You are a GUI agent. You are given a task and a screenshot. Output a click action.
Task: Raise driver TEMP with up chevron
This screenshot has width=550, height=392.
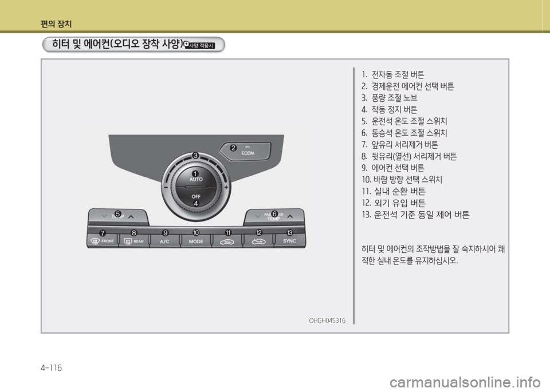pos(131,217)
